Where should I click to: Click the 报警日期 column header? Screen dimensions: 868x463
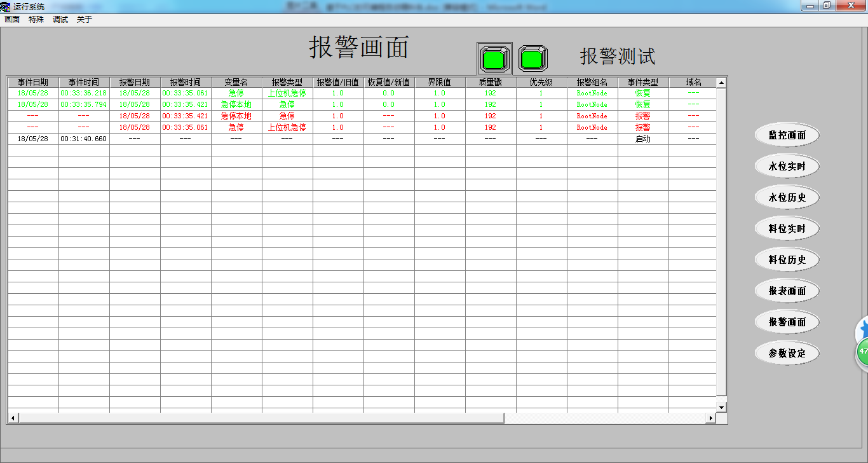(135, 83)
